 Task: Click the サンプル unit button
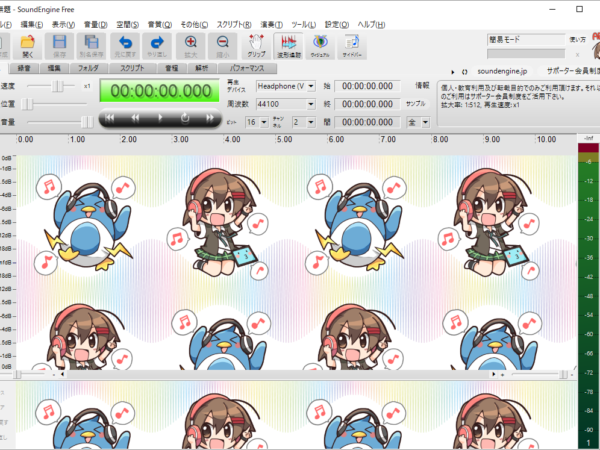coord(416,104)
